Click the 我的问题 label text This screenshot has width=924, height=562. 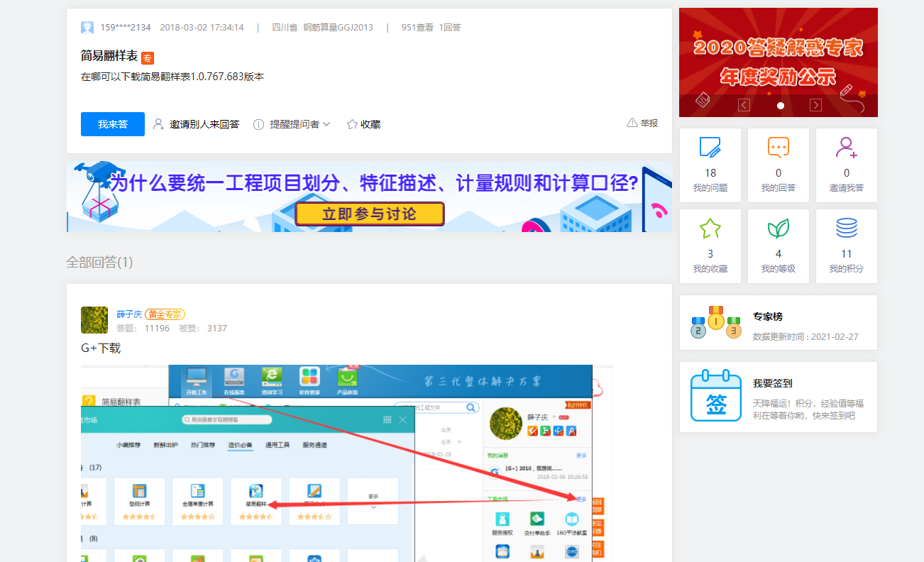(x=710, y=188)
